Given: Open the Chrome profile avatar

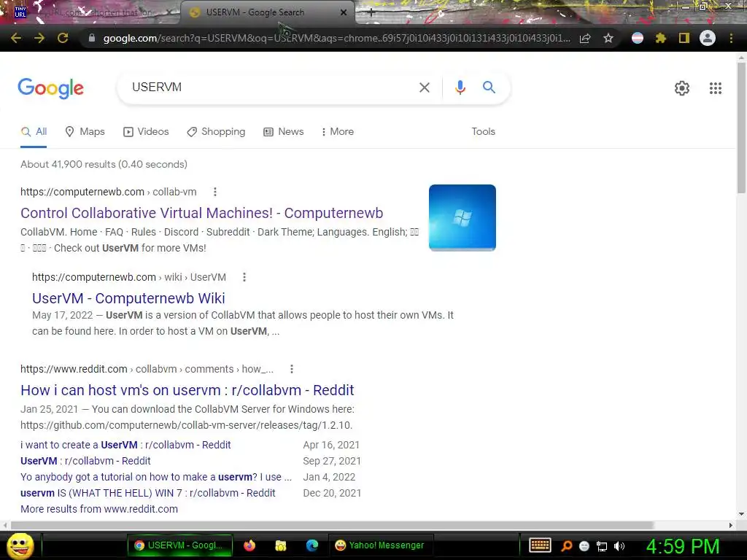Looking at the screenshot, I should coord(708,38).
